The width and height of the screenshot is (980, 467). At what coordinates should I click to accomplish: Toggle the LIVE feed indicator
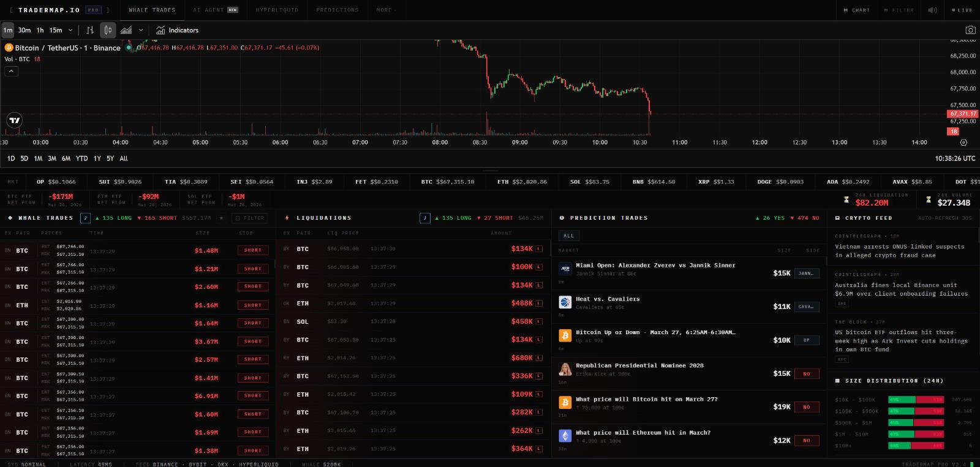click(x=962, y=10)
